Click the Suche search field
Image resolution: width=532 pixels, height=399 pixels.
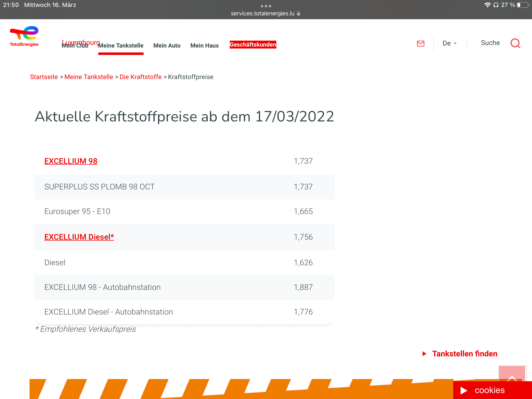(490, 43)
